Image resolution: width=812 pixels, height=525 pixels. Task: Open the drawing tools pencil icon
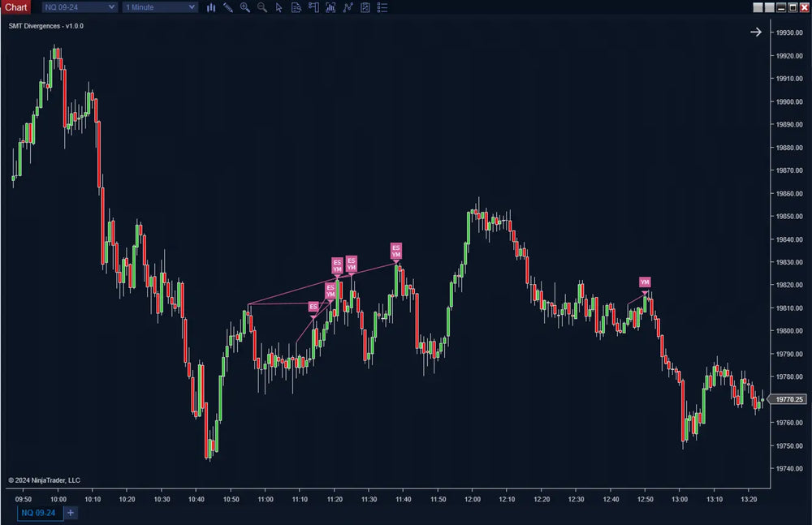[x=227, y=7]
